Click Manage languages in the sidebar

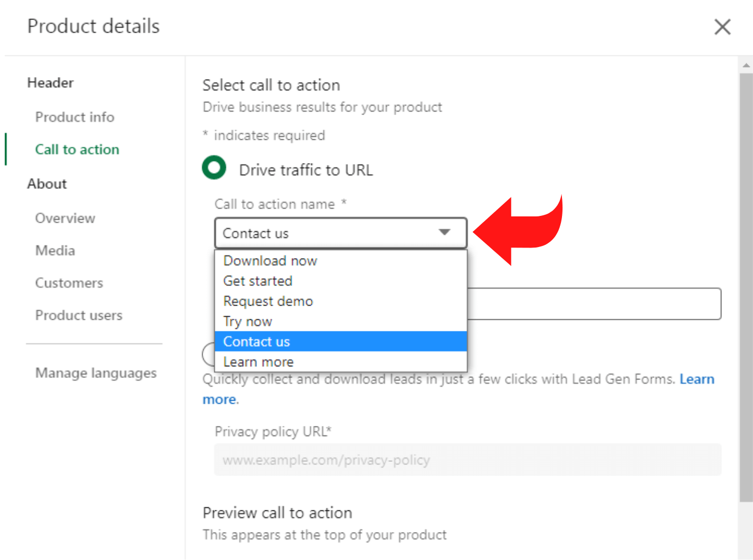coord(96,373)
